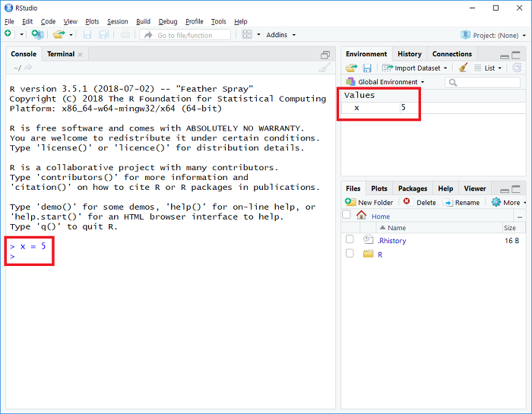Switch to the History tab
The width and height of the screenshot is (532, 414).
click(410, 54)
